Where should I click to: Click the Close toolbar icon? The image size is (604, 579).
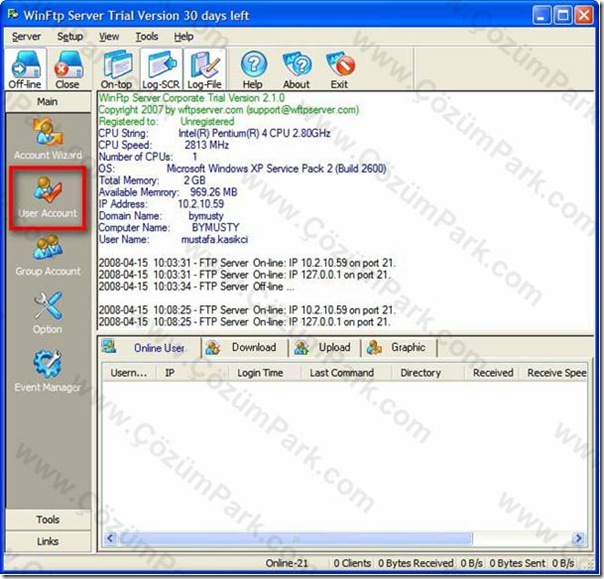(x=68, y=69)
